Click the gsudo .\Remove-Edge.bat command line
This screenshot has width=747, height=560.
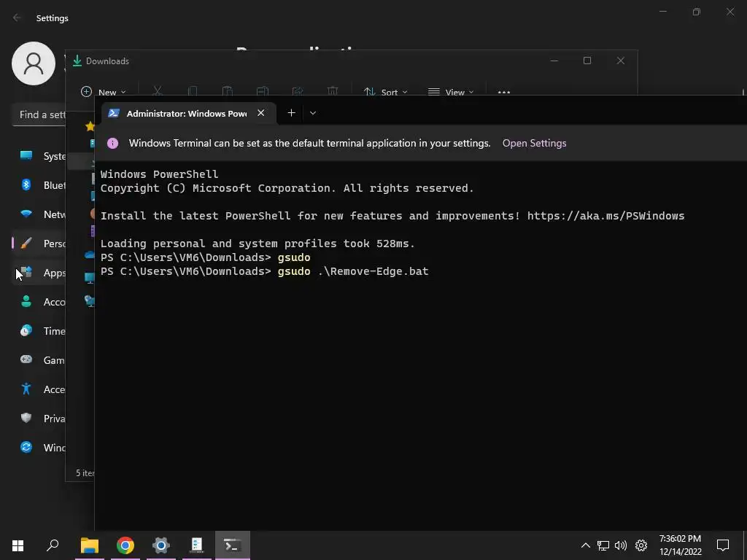click(353, 271)
